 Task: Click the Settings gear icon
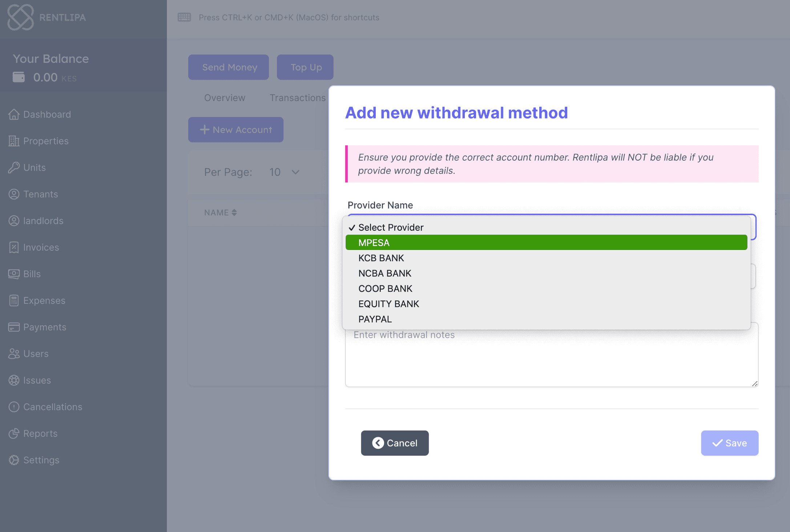coord(14,460)
